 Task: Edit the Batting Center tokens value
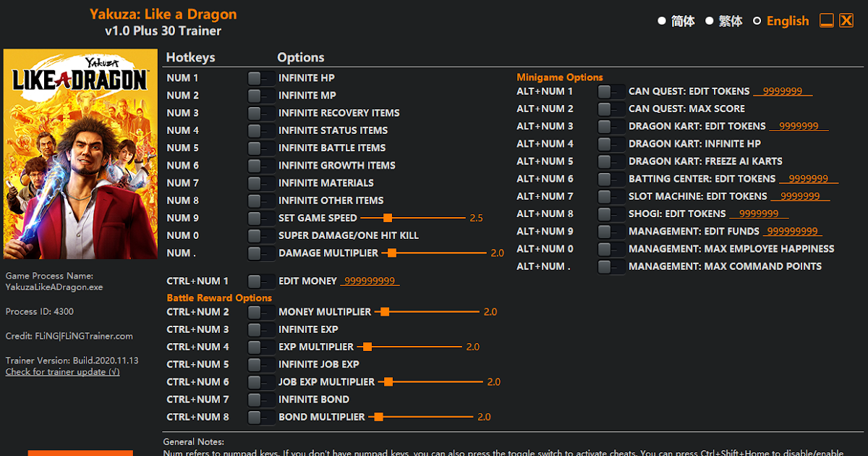coord(809,179)
